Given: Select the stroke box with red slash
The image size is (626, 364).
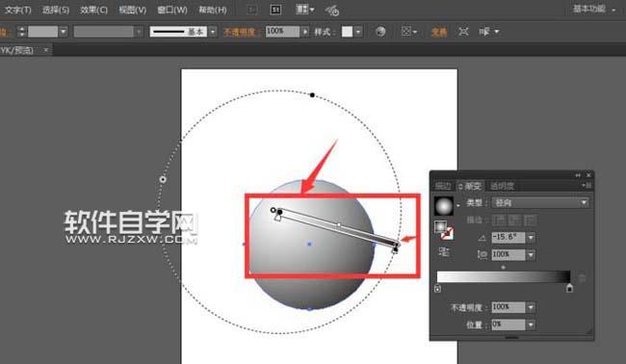Looking at the screenshot, I should [448, 233].
